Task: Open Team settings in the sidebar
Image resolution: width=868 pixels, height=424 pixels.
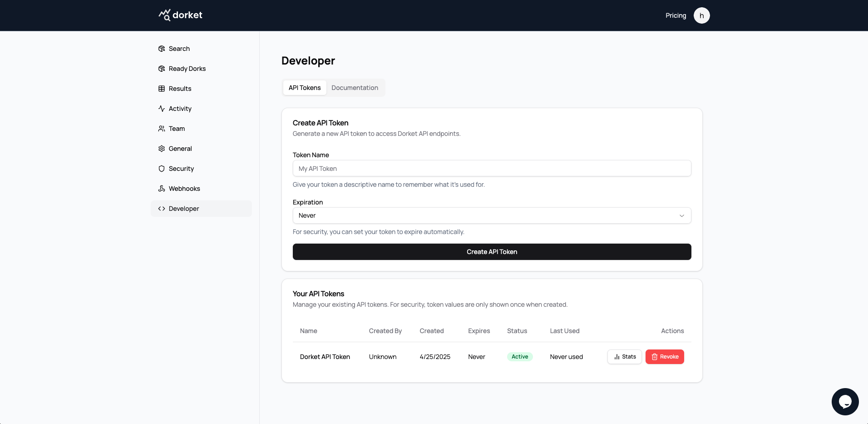Action: click(x=201, y=129)
